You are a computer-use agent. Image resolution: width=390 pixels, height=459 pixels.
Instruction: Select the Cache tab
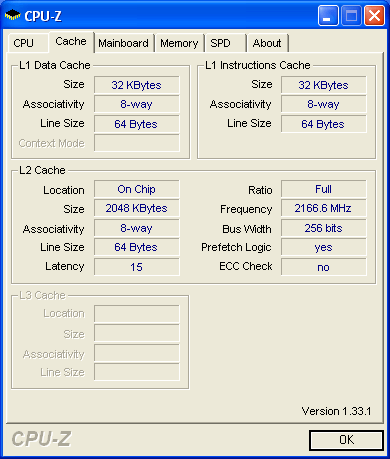coord(71,42)
